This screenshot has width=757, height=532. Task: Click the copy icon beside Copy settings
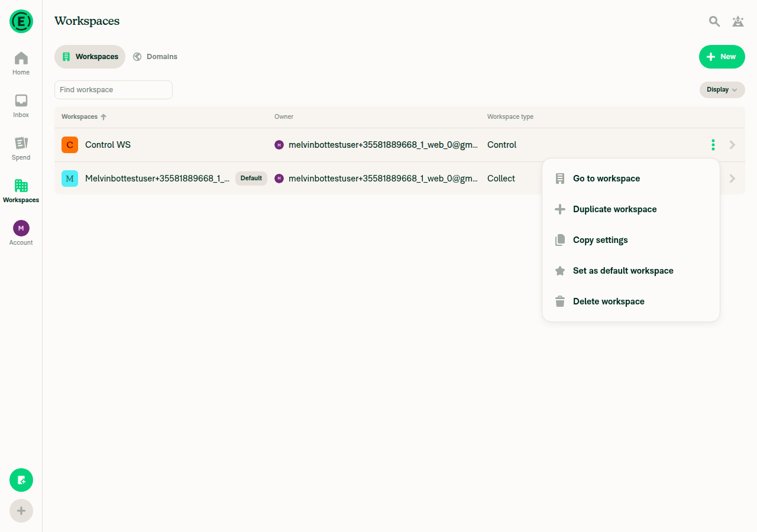click(560, 240)
